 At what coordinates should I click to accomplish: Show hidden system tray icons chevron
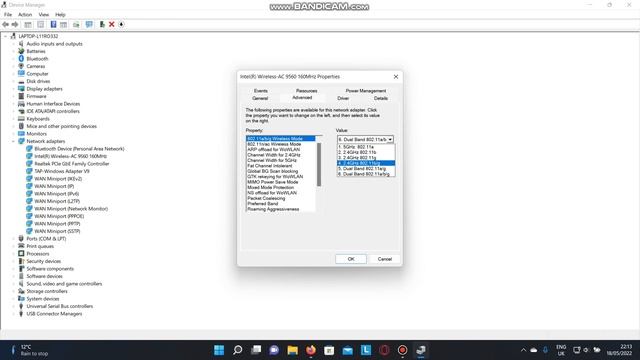(x=523, y=350)
